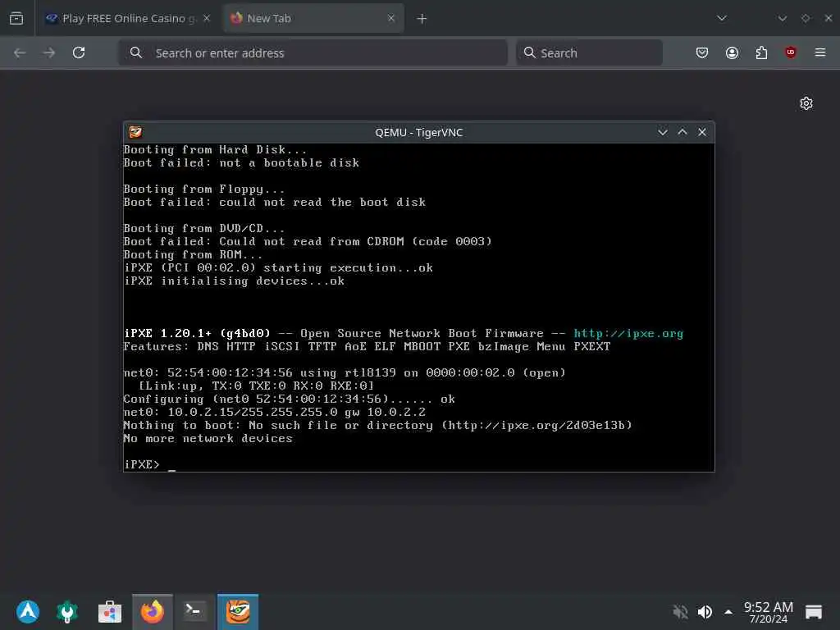Open Firefox account menu

732,52
